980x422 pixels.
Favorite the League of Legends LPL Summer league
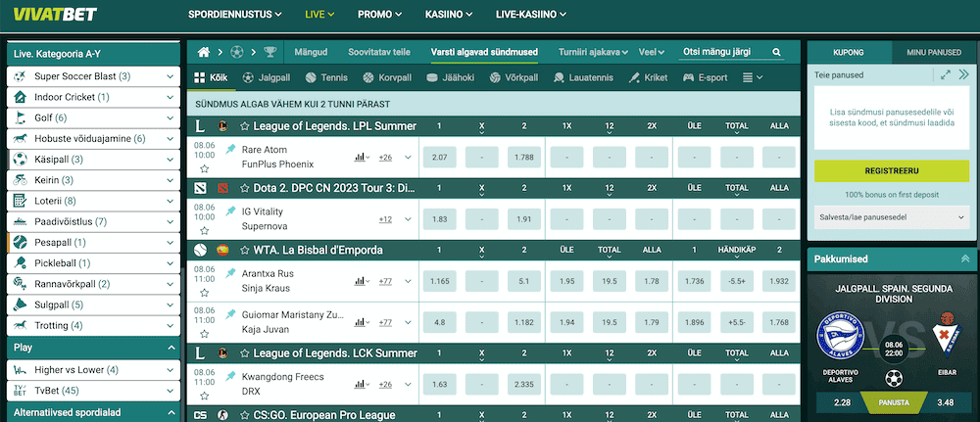(x=245, y=126)
